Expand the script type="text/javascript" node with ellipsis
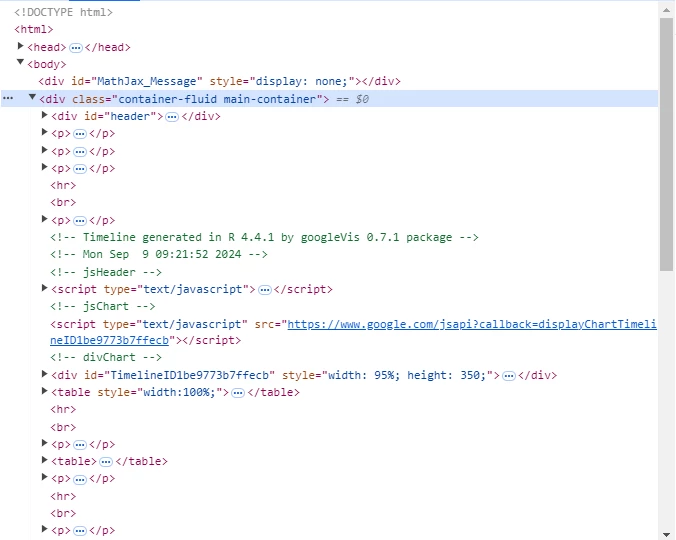The width and height of the screenshot is (676, 540). point(44,288)
